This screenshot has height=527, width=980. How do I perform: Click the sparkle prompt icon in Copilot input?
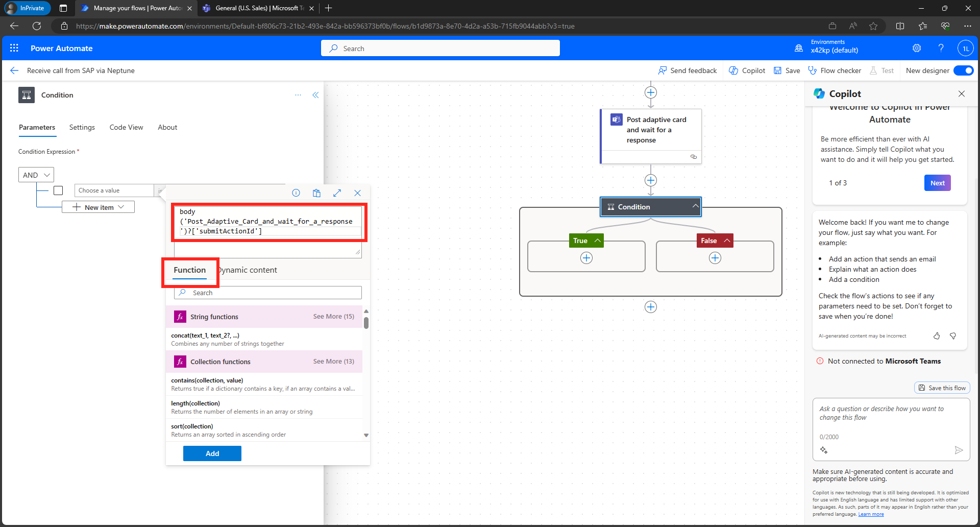click(x=824, y=450)
